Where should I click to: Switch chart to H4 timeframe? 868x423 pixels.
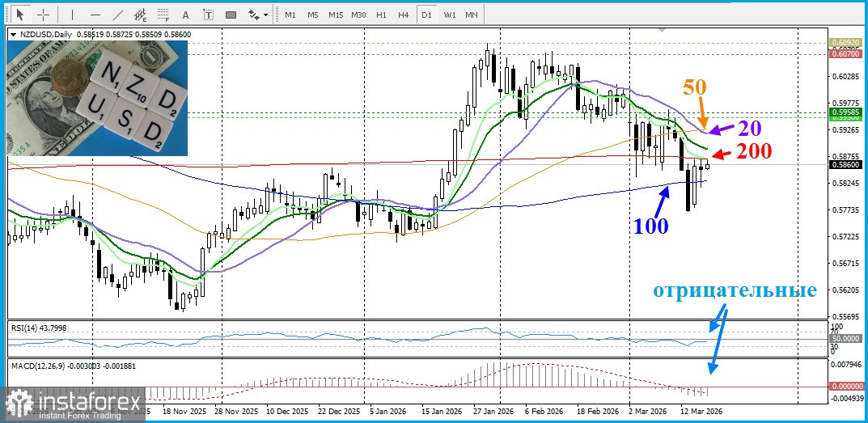[x=403, y=15]
